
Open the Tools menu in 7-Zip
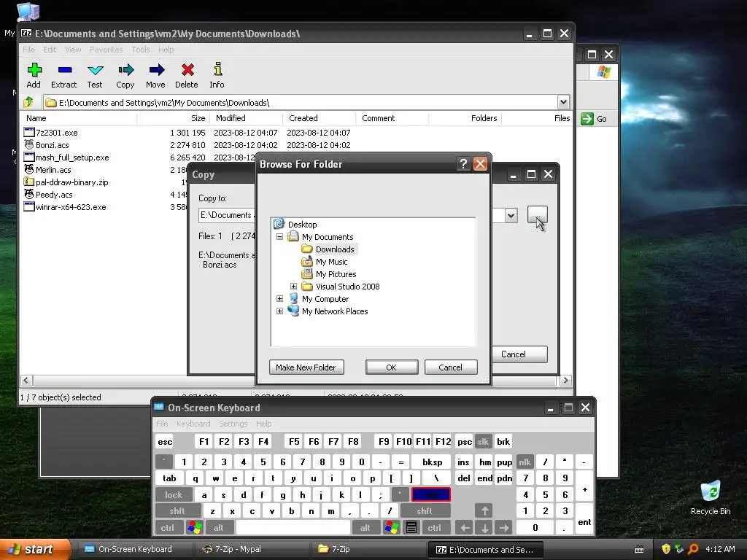pos(141,50)
